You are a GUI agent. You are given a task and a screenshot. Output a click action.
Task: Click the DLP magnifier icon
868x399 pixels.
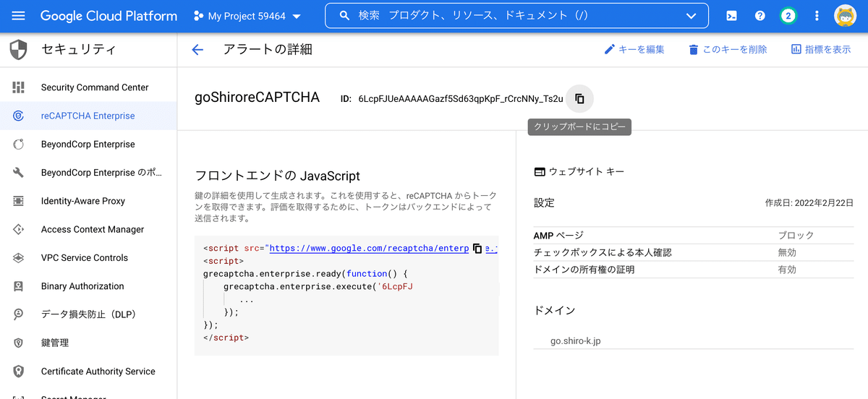19,314
